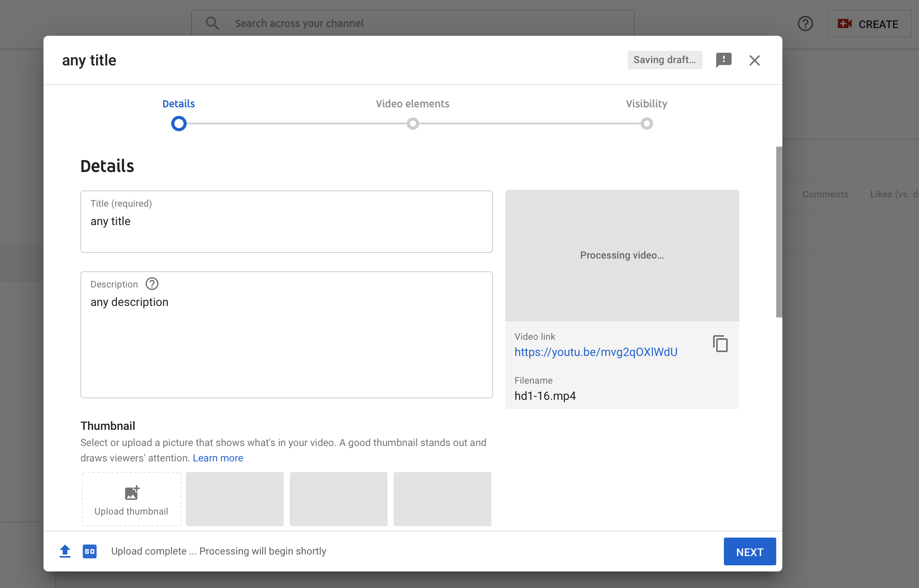Viewport: 919px width, 588px height.
Task: Click the SD quality badge icon
Action: click(90, 551)
